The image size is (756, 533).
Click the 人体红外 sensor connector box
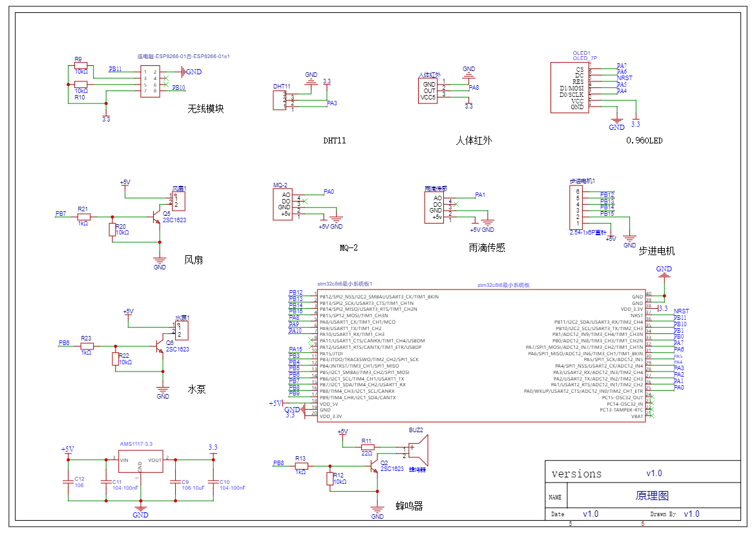click(x=428, y=90)
